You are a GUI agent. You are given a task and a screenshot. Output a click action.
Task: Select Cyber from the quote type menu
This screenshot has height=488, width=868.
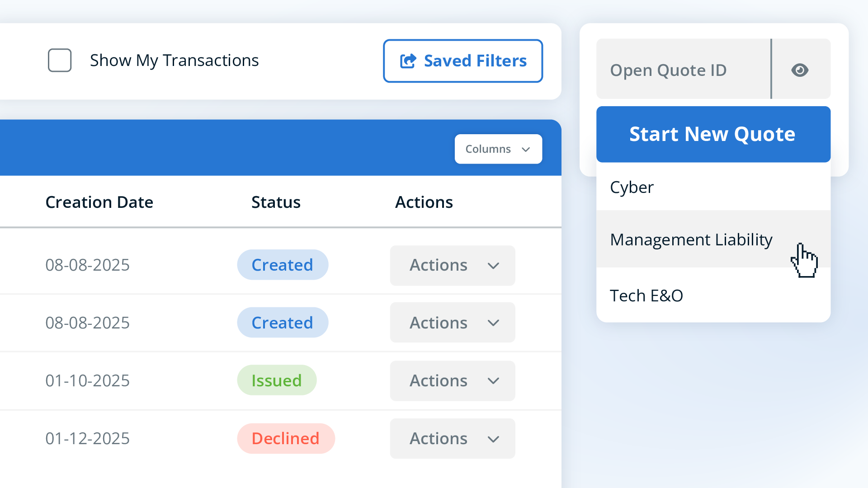point(632,187)
